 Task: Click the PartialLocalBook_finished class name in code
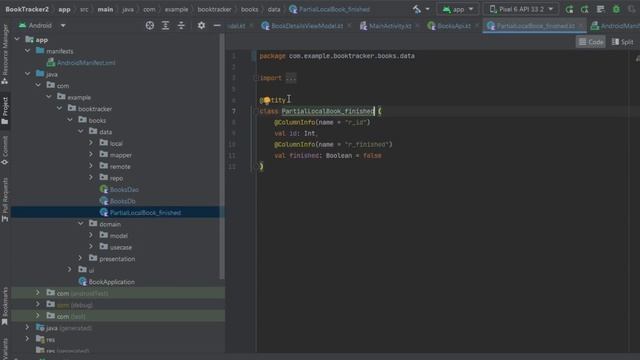pyautogui.click(x=328, y=111)
